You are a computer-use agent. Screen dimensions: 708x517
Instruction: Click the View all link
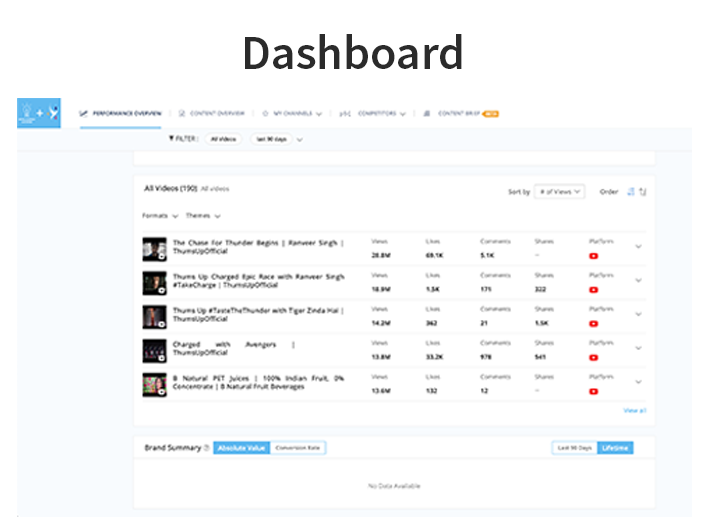[634, 411]
